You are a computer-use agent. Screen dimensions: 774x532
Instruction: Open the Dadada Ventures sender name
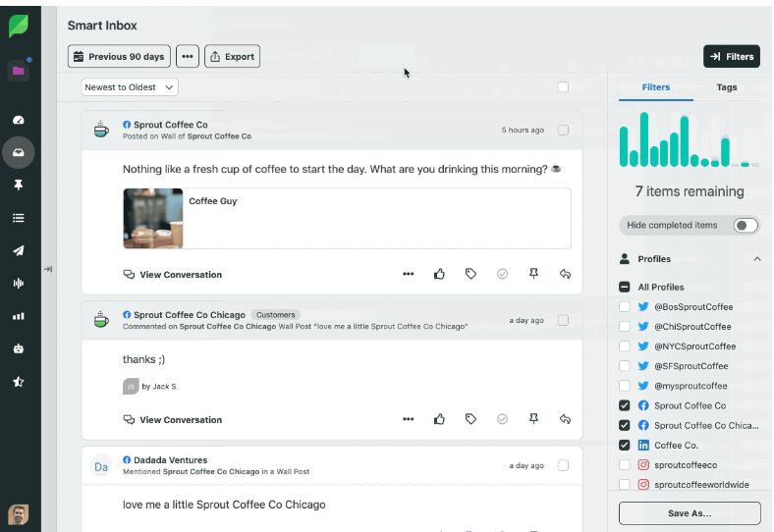[170, 460]
